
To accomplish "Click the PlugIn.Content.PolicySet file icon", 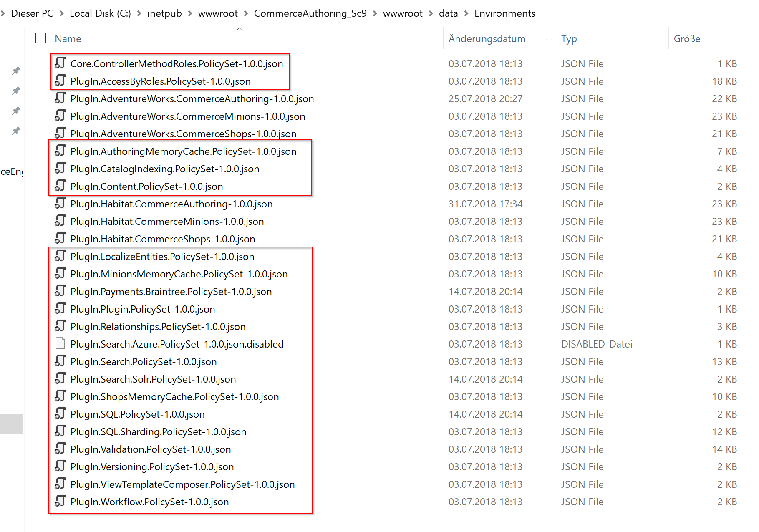I will point(61,186).
